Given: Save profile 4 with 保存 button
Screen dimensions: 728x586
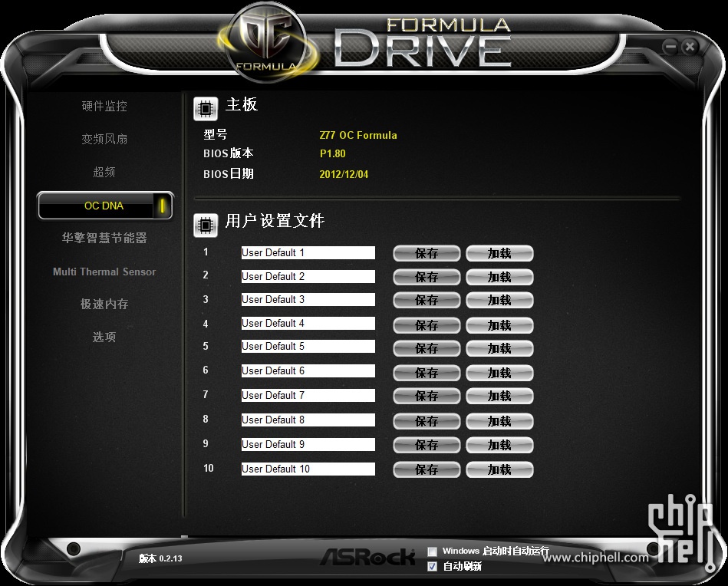Looking at the screenshot, I should [x=427, y=325].
